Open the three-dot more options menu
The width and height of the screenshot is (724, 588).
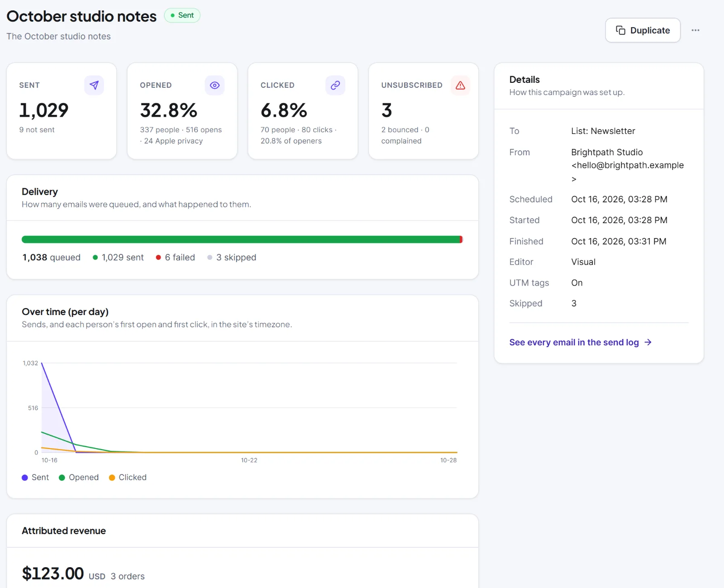[x=695, y=30]
